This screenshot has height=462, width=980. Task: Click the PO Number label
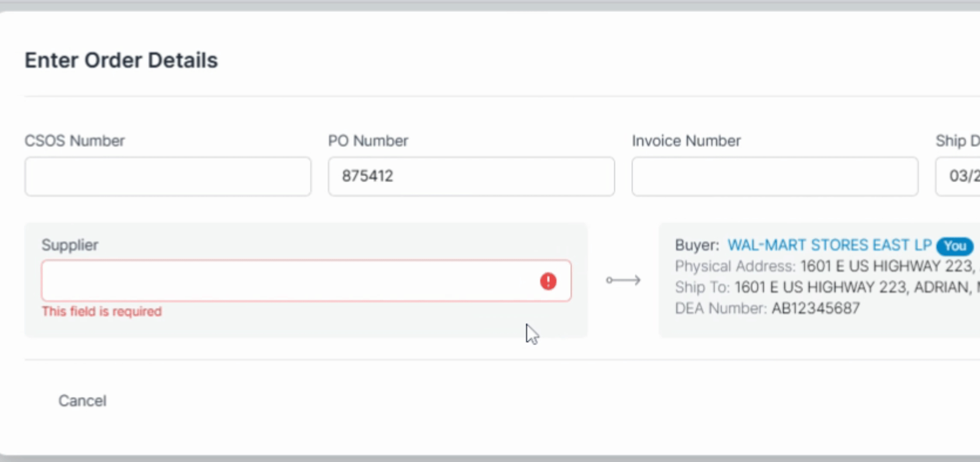point(368,141)
